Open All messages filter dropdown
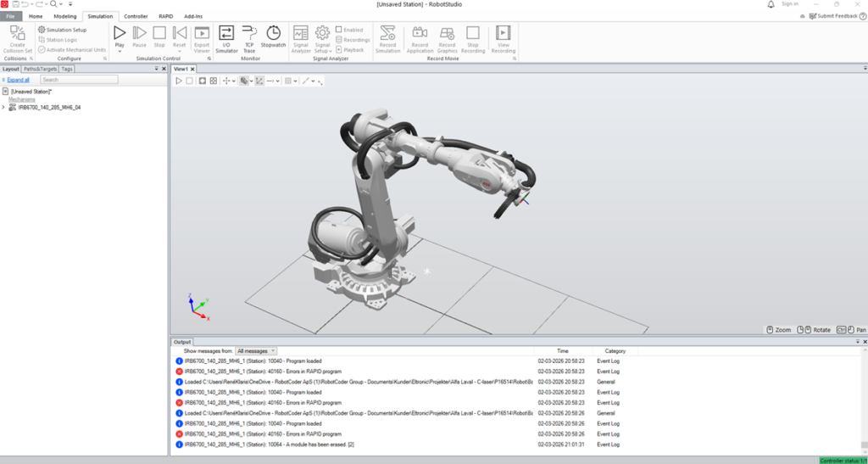The image size is (868, 464). [x=256, y=351]
